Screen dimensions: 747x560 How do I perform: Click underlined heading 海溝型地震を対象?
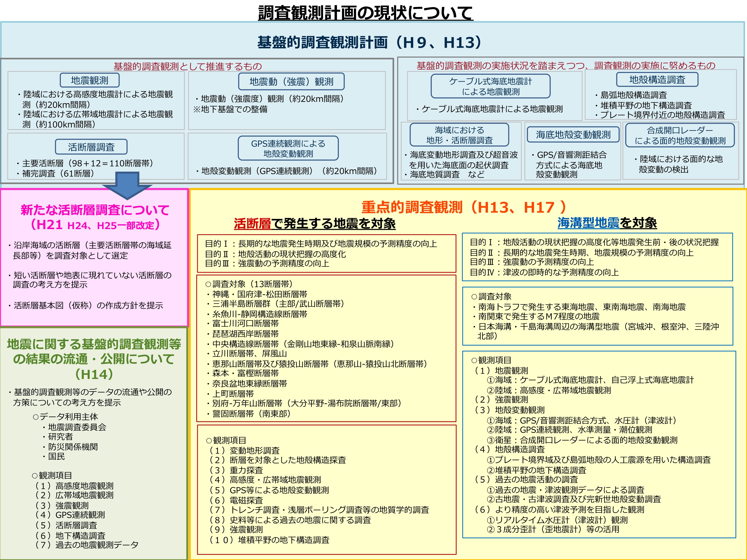607,223
